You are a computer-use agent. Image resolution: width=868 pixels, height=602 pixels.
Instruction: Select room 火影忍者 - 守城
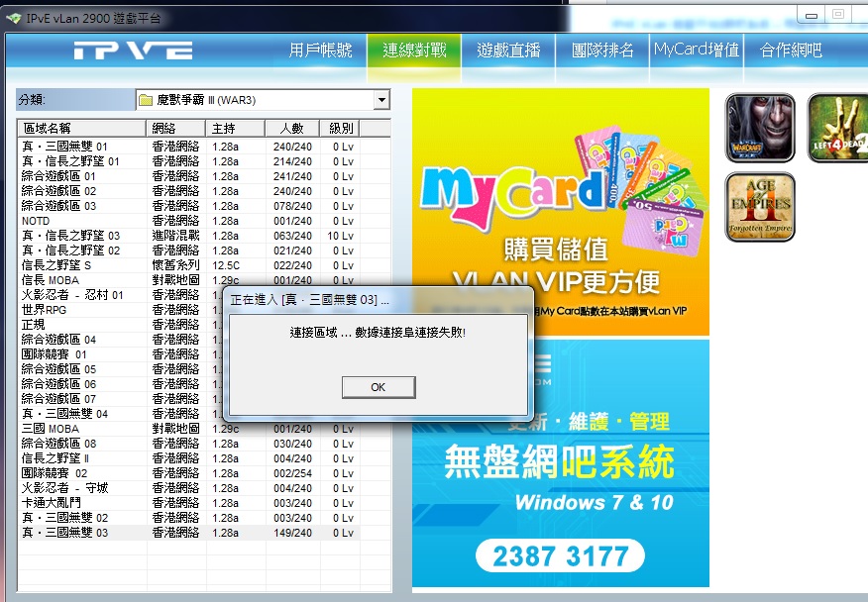pos(189,488)
